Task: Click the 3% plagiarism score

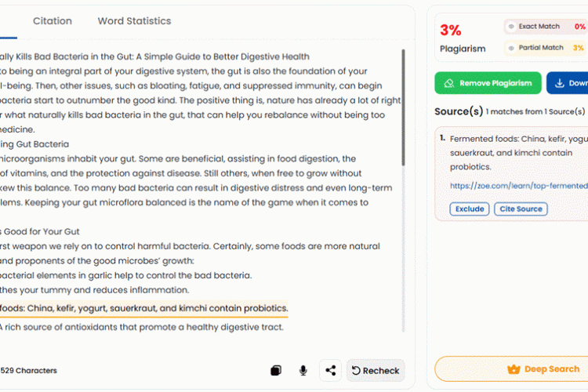Action: pyautogui.click(x=450, y=30)
